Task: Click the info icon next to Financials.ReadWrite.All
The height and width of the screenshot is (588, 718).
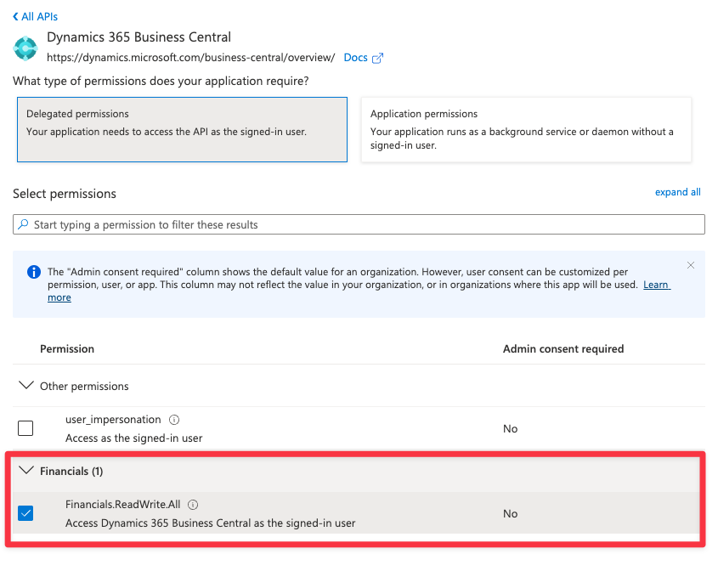Action: coord(193,505)
